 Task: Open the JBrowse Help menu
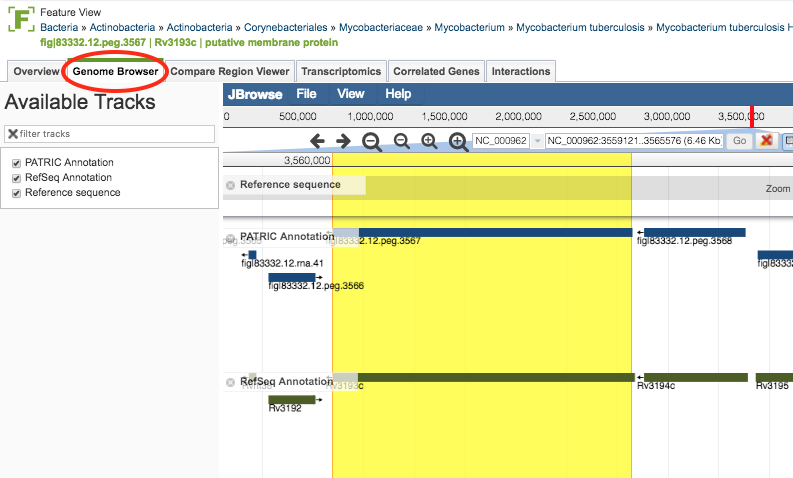[x=398, y=94]
